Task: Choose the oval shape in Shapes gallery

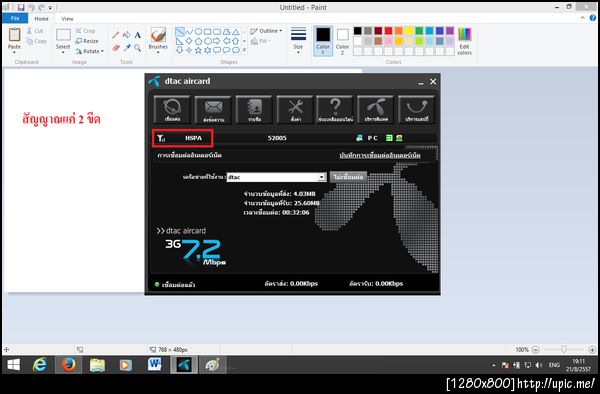Action: 199,32
